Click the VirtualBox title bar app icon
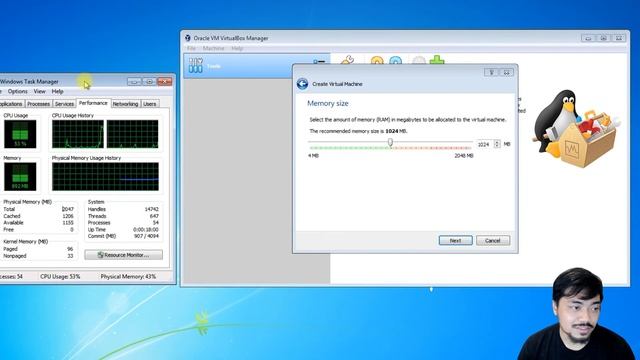The height and width of the screenshot is (360, 640). click(x=188, y=38)
